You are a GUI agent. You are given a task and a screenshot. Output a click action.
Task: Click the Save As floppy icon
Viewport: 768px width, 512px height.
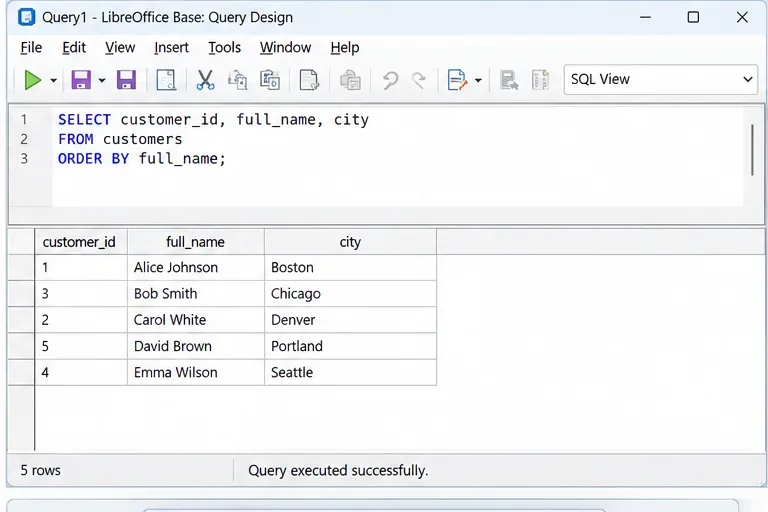coord(126,80)
